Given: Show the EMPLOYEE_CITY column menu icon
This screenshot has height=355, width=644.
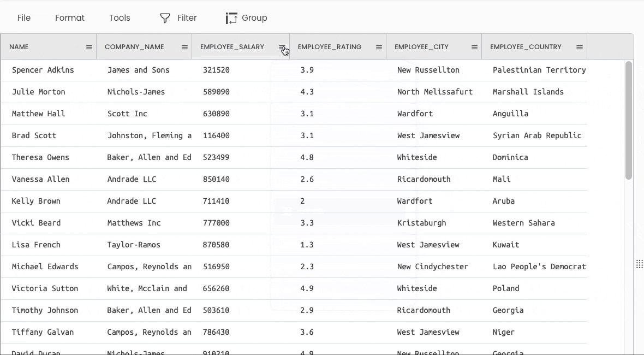Looking at the screenshot, I should 474,48.
